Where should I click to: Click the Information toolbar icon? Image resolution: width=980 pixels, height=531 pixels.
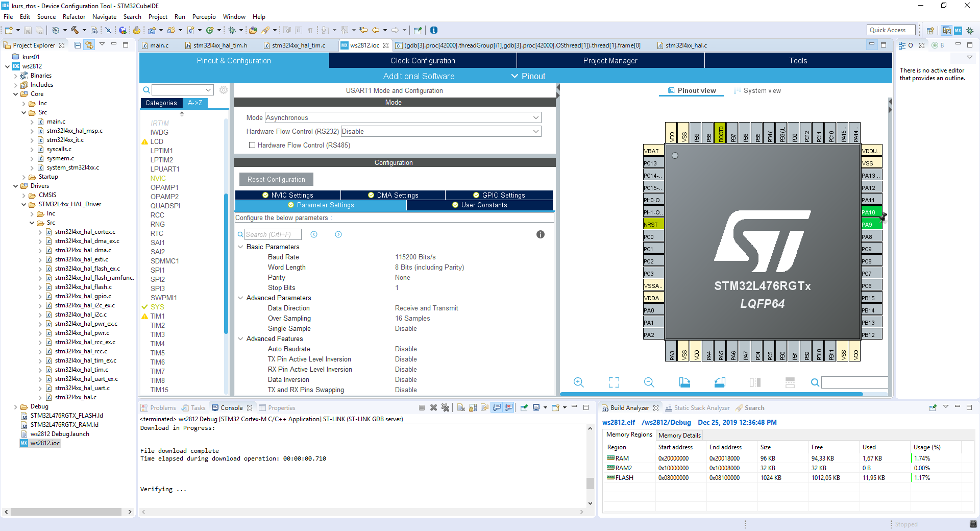tap(434, 30)
